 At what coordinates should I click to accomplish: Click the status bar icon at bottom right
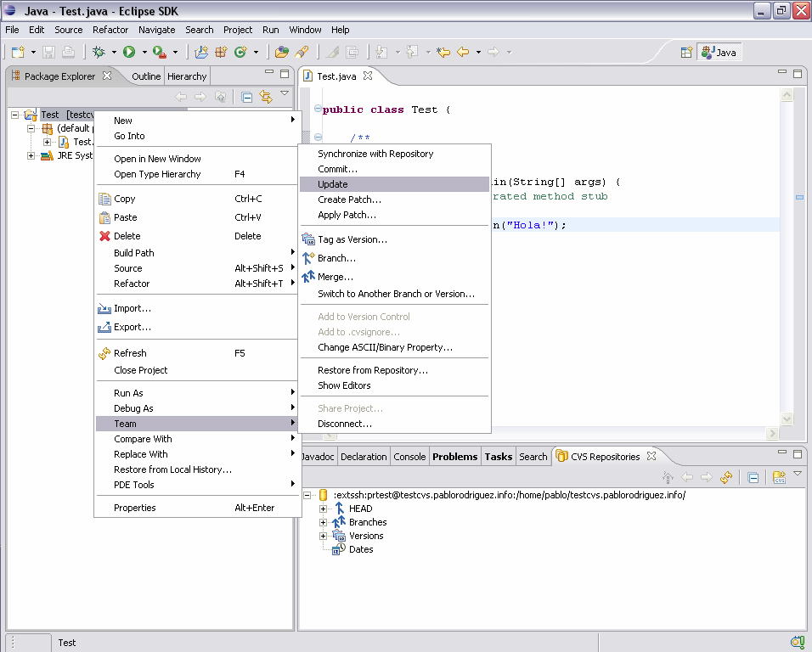tap(798, 643)
